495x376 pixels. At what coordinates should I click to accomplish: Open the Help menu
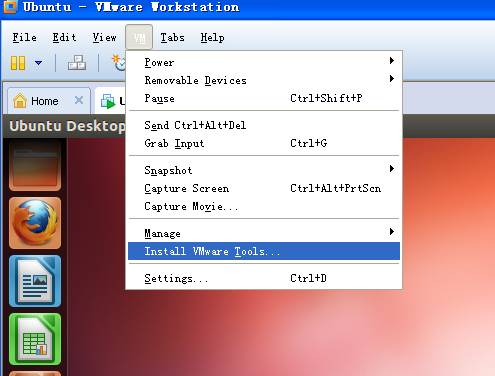click(212, 37)
